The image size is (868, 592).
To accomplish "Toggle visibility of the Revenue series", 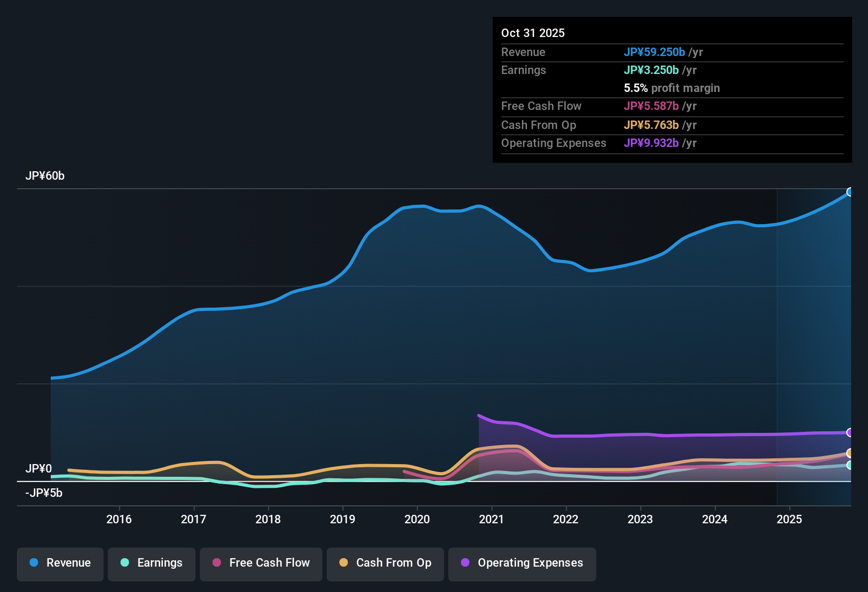I will (x=60, y=563).
